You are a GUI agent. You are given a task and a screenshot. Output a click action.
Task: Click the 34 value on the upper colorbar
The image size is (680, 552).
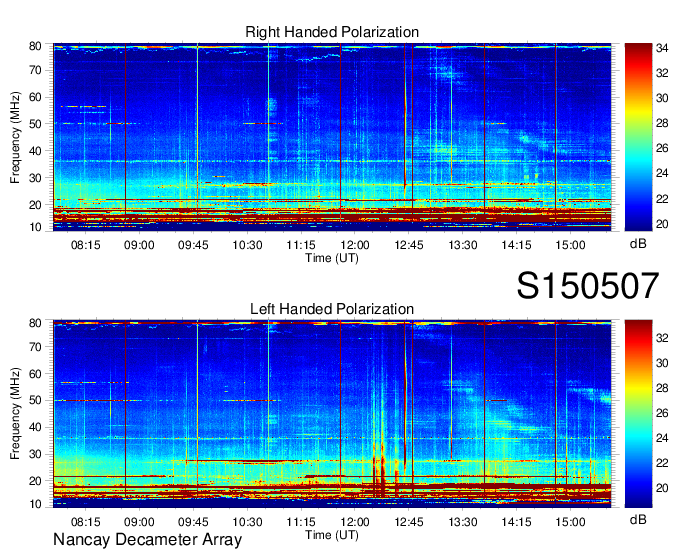click(662, 48)
